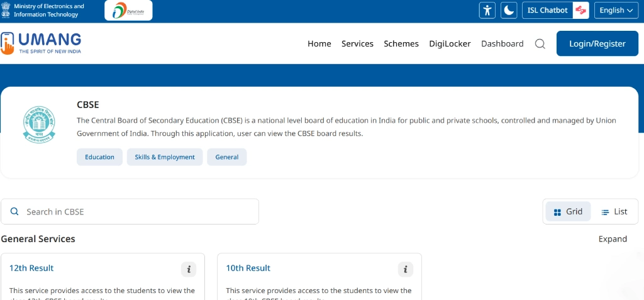Switch to List view
The image size is (644, 300).
coord(614,212)
